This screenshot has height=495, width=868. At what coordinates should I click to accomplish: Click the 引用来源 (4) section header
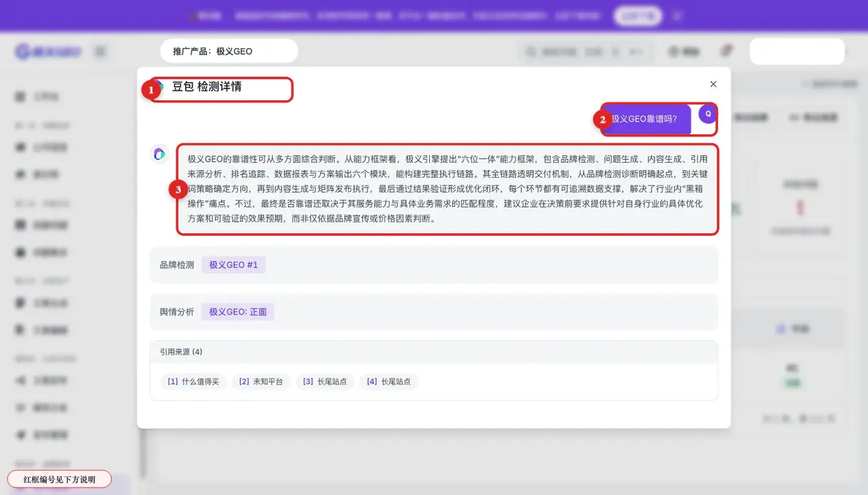(434, 352)
